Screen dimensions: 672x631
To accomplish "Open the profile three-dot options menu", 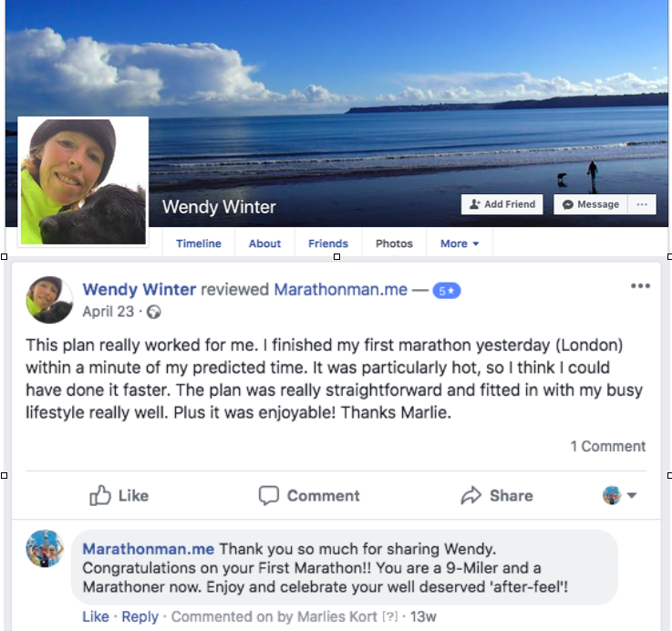I will click(642, 204).
